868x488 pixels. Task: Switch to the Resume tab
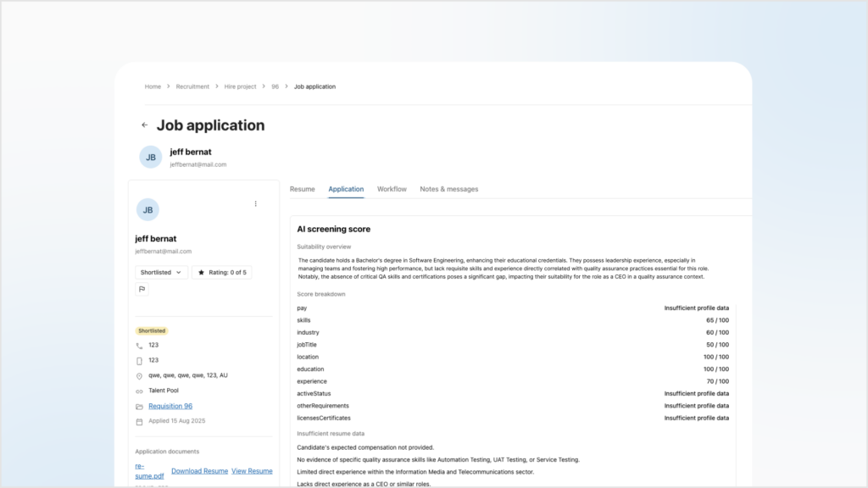click(x=303, y=189)
